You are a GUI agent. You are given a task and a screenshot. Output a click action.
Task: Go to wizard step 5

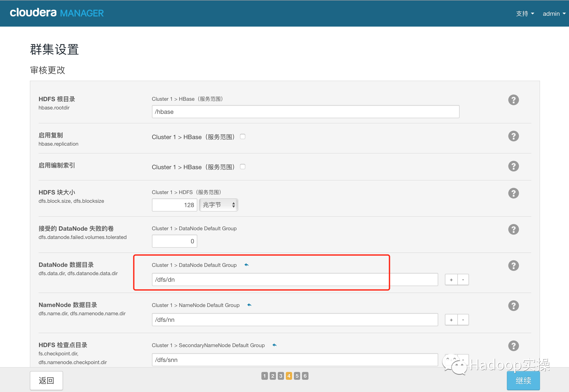(x=297, y=376)
